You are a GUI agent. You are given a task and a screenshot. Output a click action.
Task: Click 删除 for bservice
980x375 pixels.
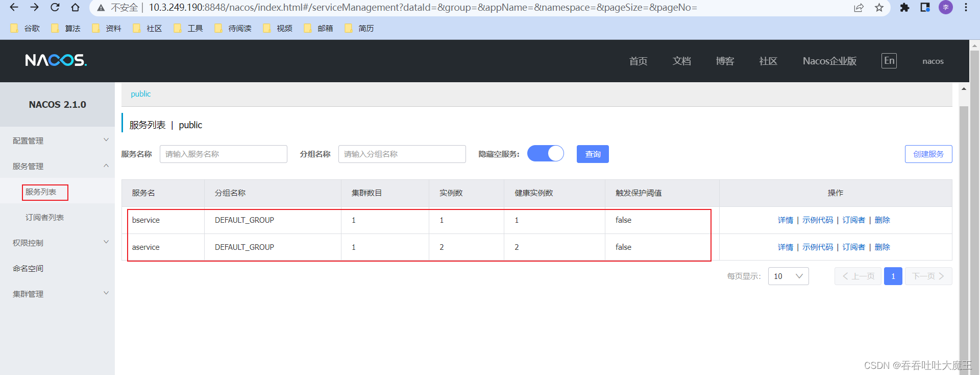click(882, 220)
